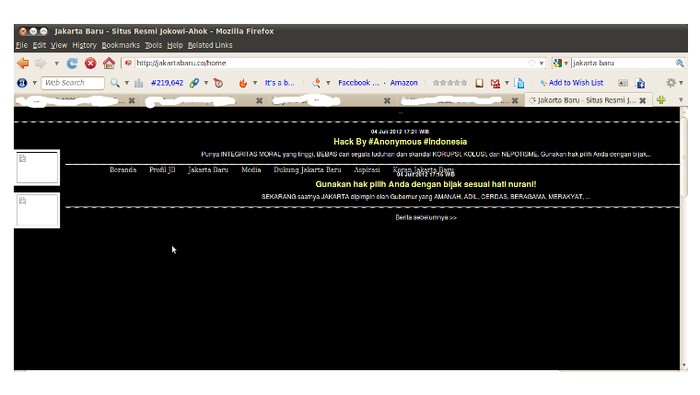Open the address bar history dropdown
This screenshot has width=700, height=395.
coord(542,63)
